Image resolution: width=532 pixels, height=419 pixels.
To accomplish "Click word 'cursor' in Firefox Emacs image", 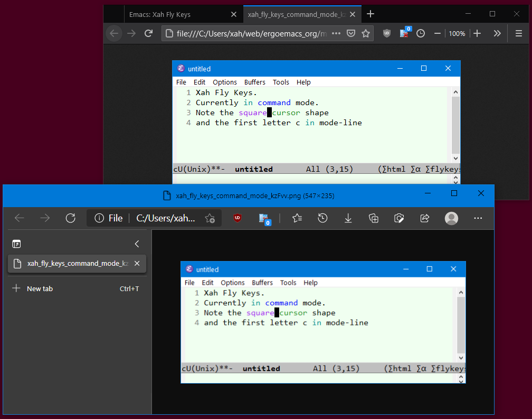I will 286,113.
